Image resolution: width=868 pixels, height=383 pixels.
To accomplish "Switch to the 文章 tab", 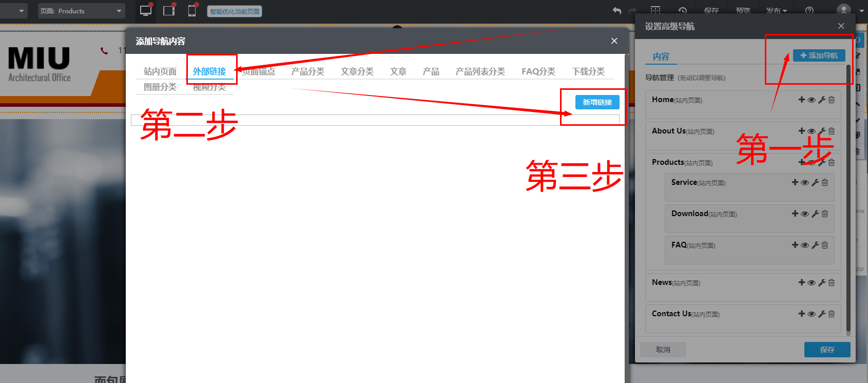I will [398, 71].
